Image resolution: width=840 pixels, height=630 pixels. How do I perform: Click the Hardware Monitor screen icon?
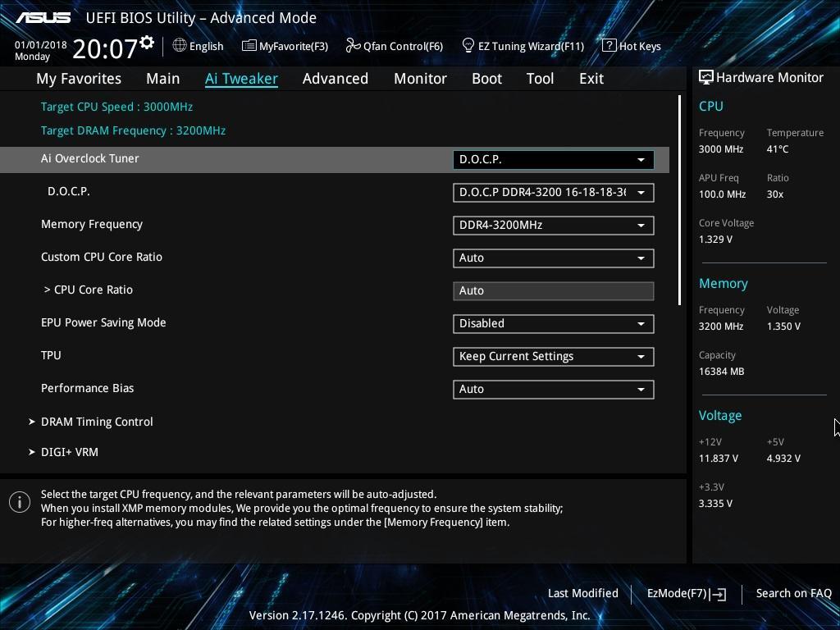click(706, 78)
